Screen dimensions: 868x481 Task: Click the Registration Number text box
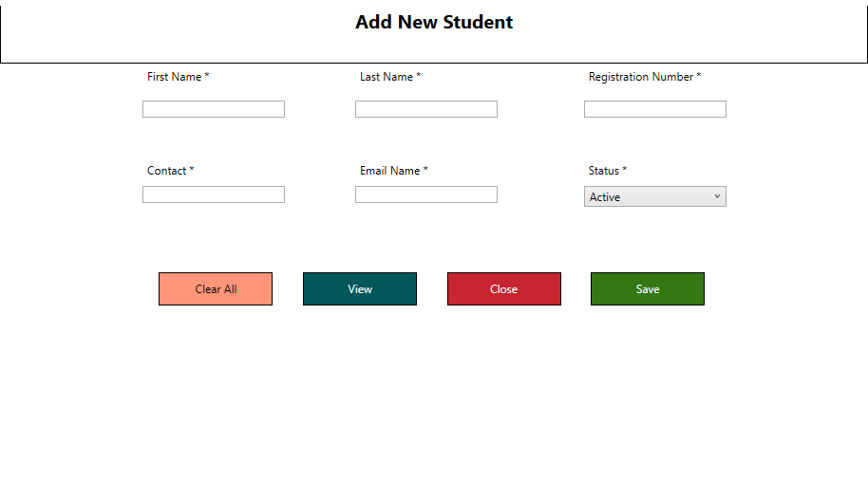[655, 109]
